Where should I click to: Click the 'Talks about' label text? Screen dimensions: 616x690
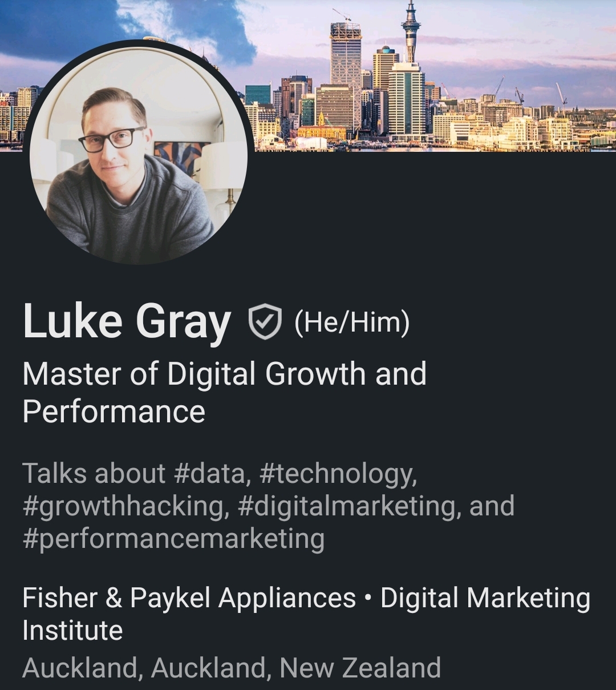(x=94, y=474)
